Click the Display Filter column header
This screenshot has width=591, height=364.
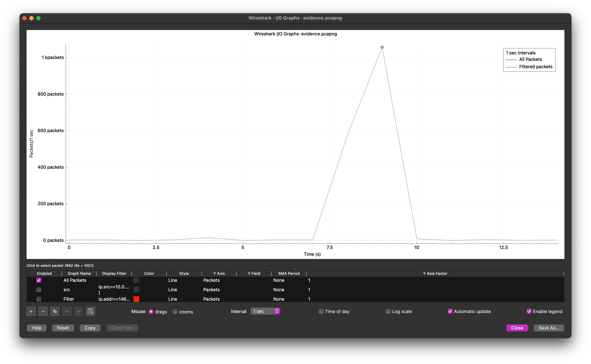click(114, 273)
